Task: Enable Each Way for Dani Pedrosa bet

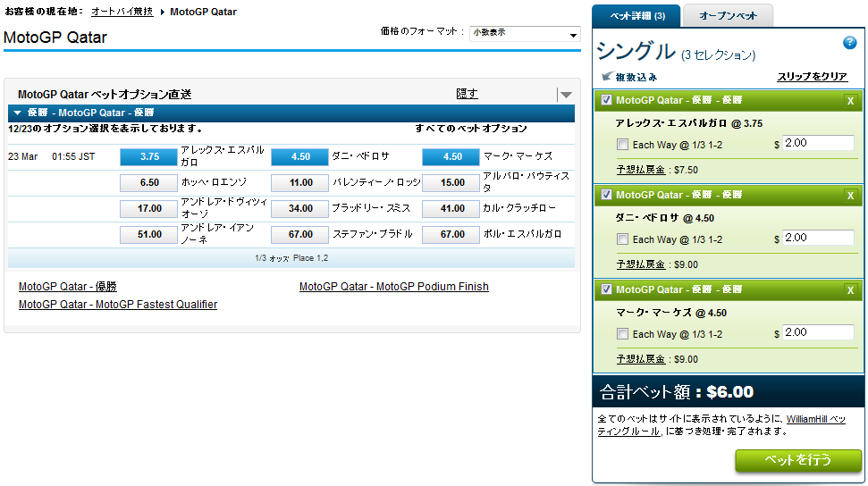Action: point(622,239)
